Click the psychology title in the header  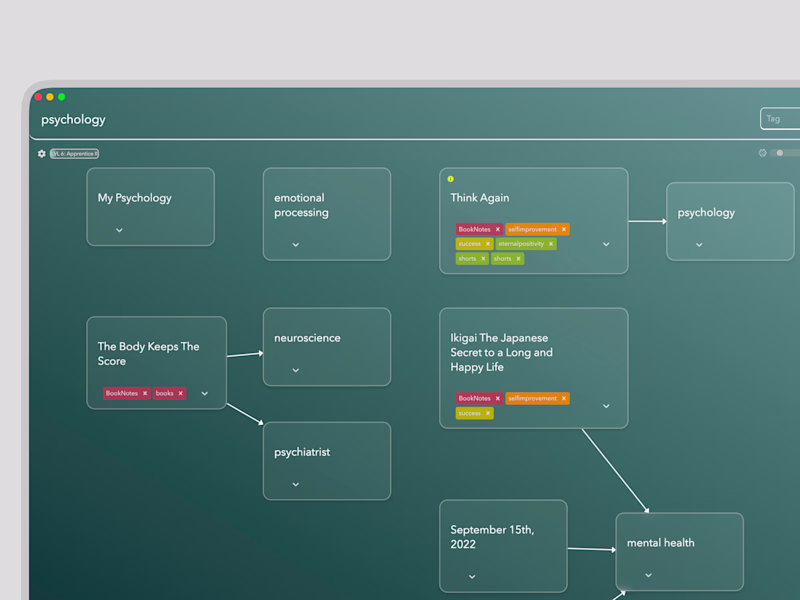point(73,120)
